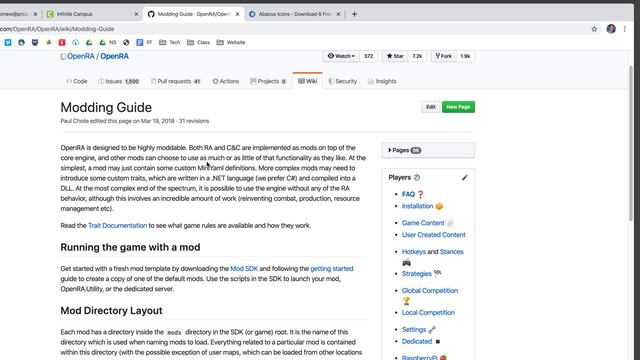Viewport: 640px width, 360px height.
Task: Click Edit button on wiki page
Action: tap(431, 107)
